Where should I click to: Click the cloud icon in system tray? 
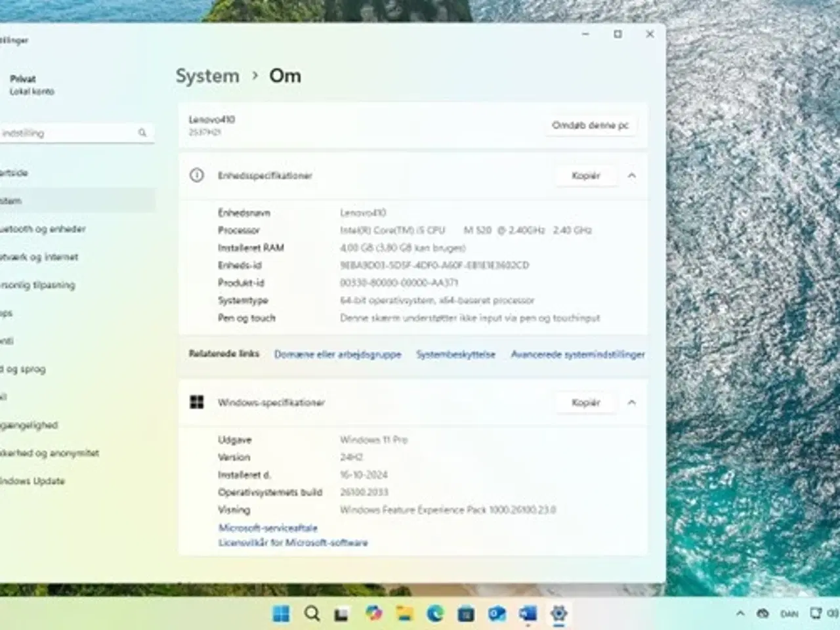pyautogui.click(x=763, y=614)
